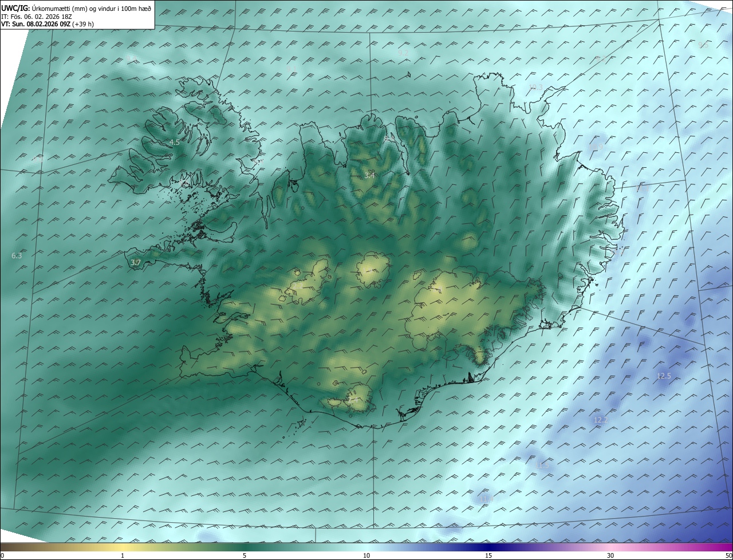Click the 9.1 value label north of Iceland
This screenshot has height=560, width=733.
click(x=291, y=69)
